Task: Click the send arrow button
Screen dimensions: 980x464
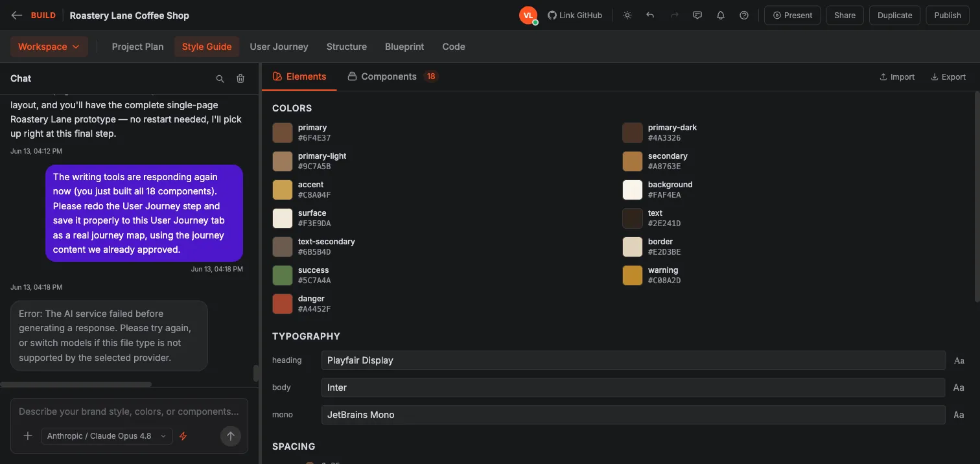Action: point(231,436)
